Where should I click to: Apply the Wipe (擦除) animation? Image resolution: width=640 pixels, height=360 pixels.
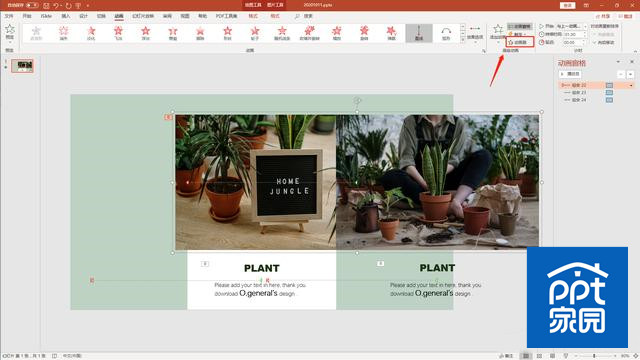(x=200, y=33)
